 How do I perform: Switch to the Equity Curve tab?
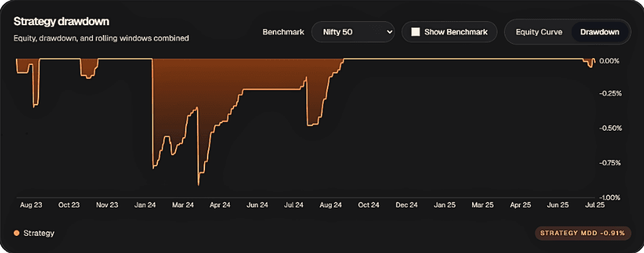(x=539, y=32)
